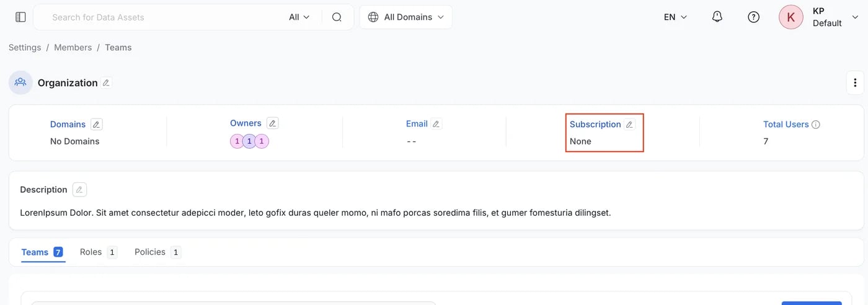Viewport: 868px width, 305px height.
Task: Click in the Search for Data Assets field
Action: click(x=161, y=17)
